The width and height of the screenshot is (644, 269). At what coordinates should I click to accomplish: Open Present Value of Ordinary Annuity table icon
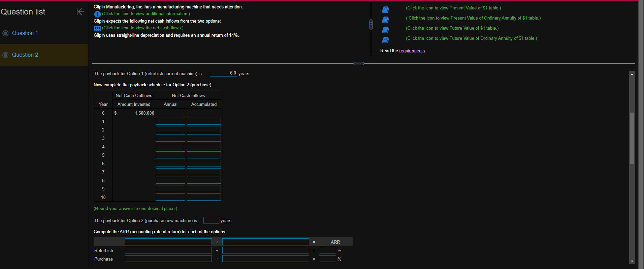(385, 20)
